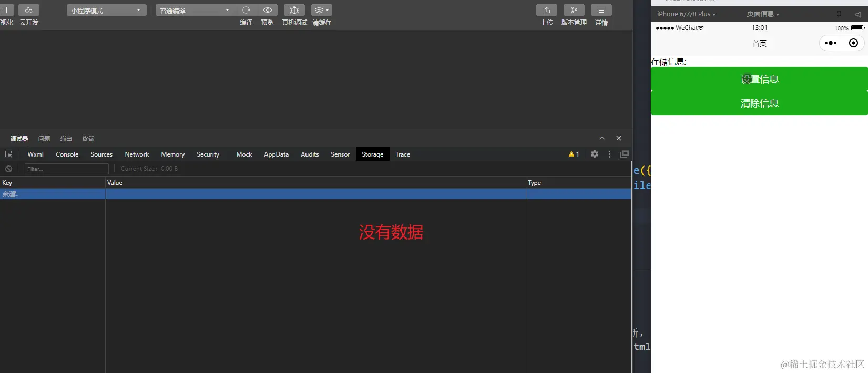Click the undock debugger window icon
The height and width of the screenshot is (373, 868).
click(624, 154)
